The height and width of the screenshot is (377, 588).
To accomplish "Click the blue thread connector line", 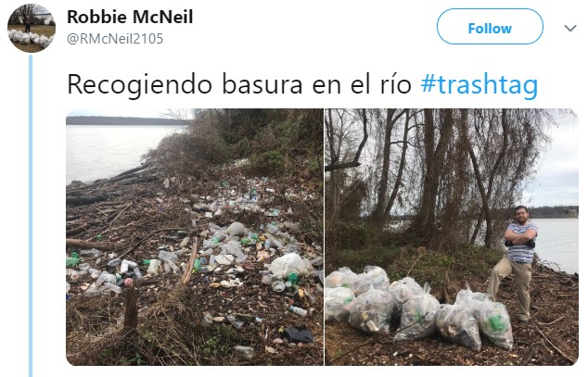I will click(x=31, y=215).
